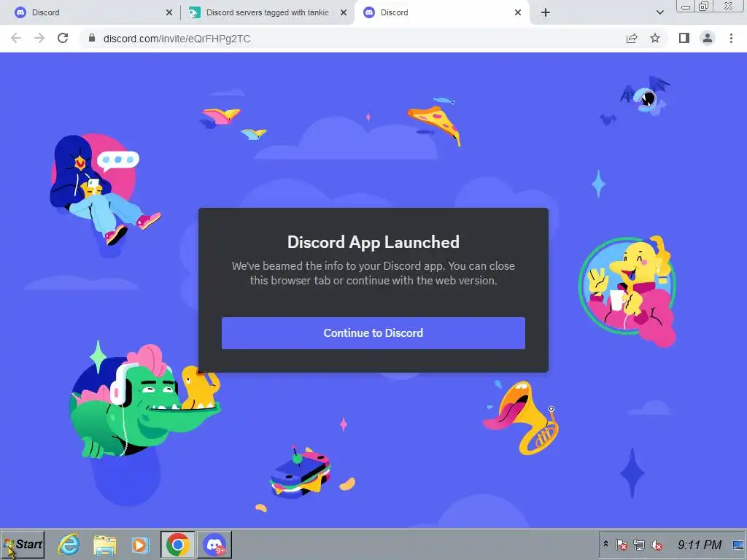Open the Discord servers tagged with tankie tab

pos(267,12)
